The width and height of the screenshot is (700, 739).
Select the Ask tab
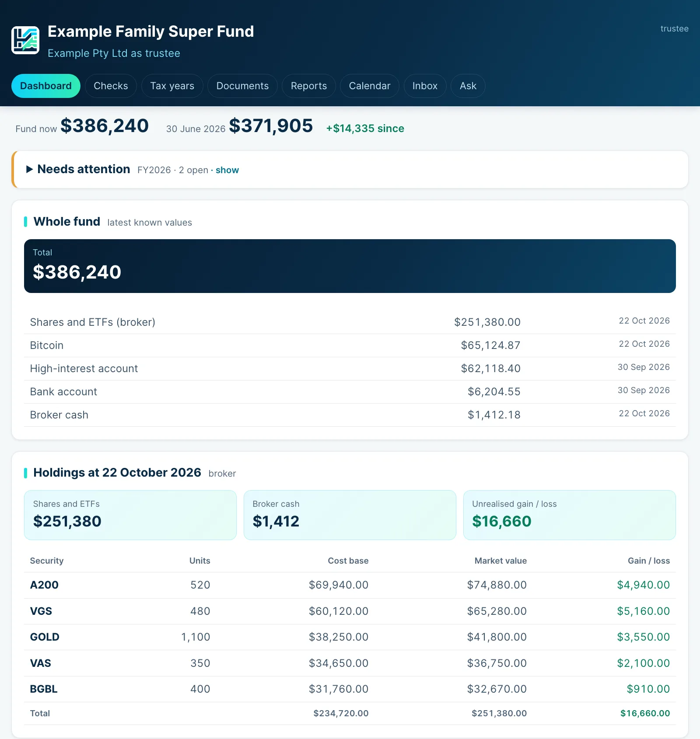(468, 86)
